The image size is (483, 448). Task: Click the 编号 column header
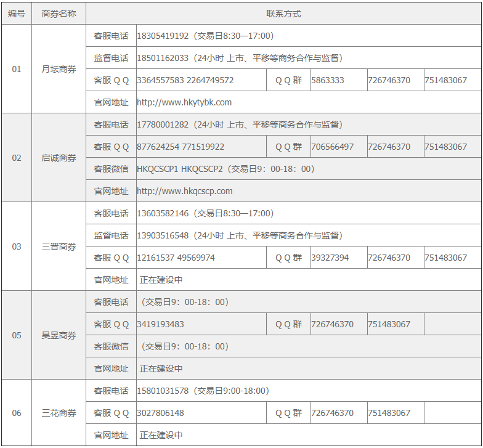17,14
